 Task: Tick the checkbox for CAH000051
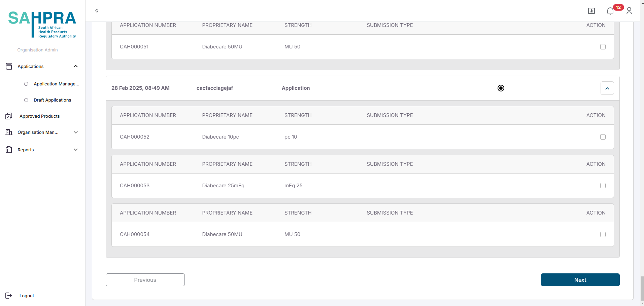[603, 47]
